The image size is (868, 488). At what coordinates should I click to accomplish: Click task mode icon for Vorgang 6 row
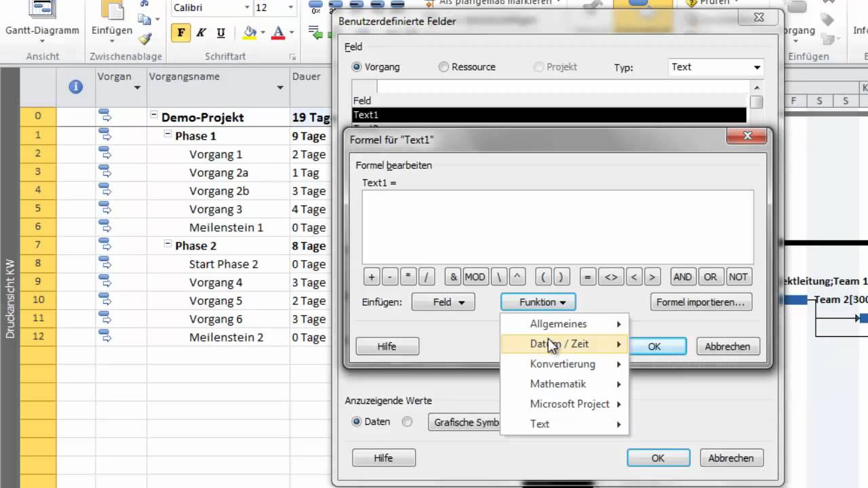pos(104,319)
